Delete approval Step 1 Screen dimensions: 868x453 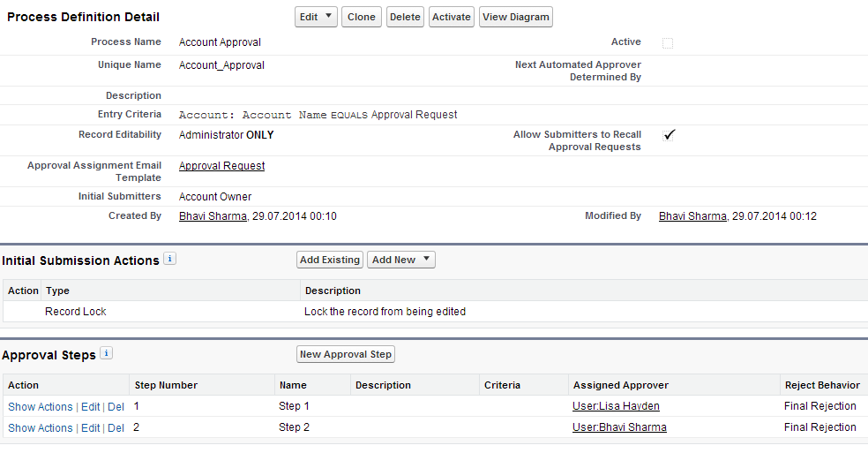116,407
